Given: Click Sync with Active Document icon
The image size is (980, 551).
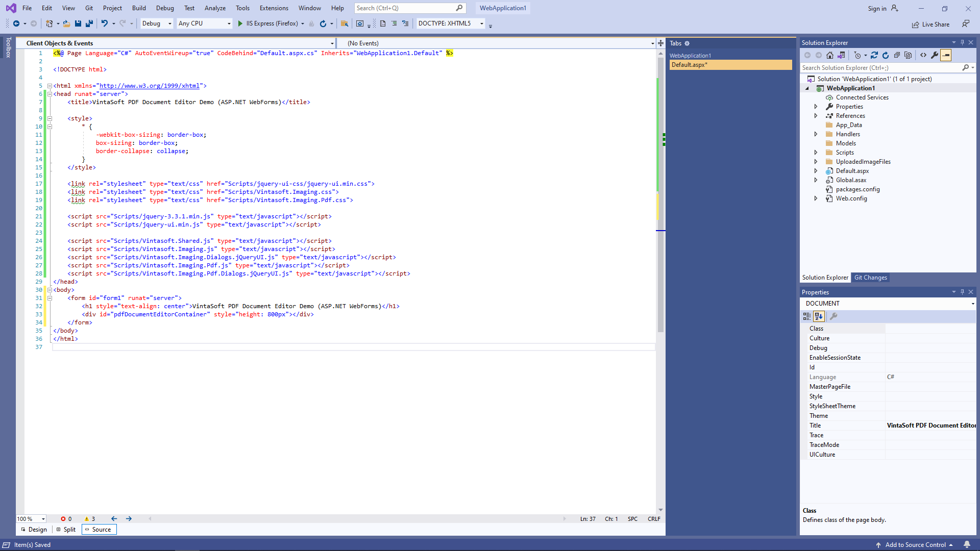Looking at the screenshot, I should [874, 55].
